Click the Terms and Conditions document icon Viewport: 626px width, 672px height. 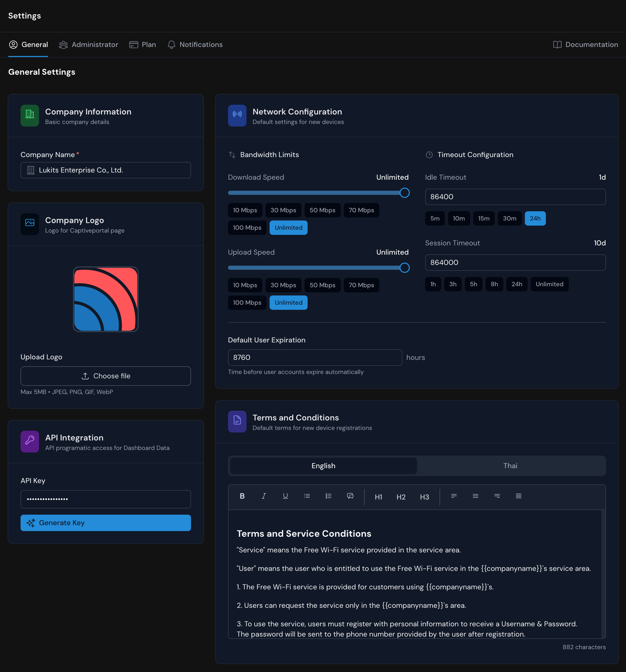point(237,421)
